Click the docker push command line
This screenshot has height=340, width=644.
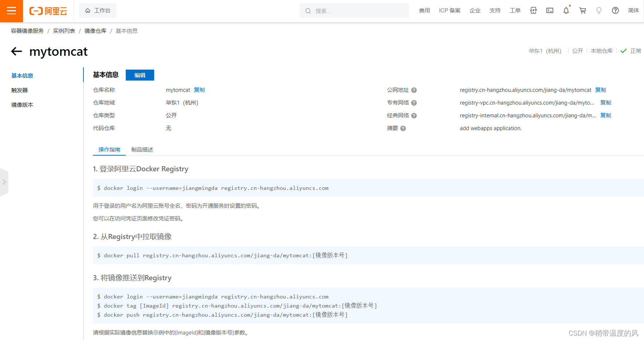tap(222, 315)
